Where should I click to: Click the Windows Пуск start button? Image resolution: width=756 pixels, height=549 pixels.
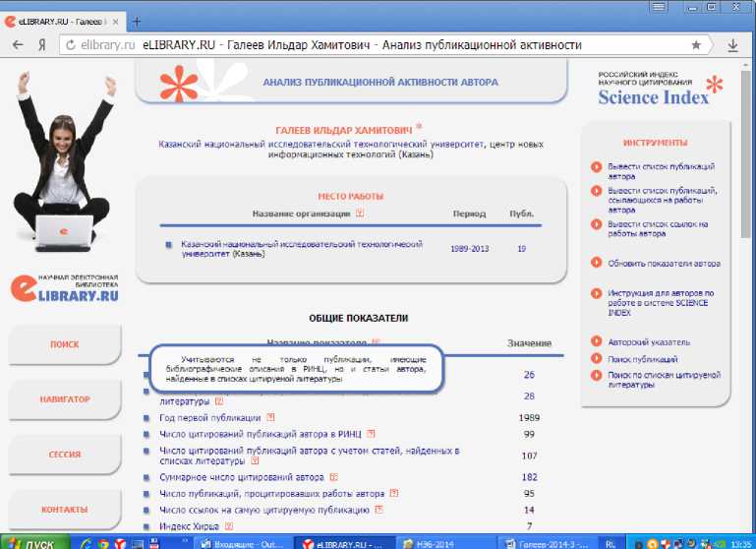click(x=33, y=543)
